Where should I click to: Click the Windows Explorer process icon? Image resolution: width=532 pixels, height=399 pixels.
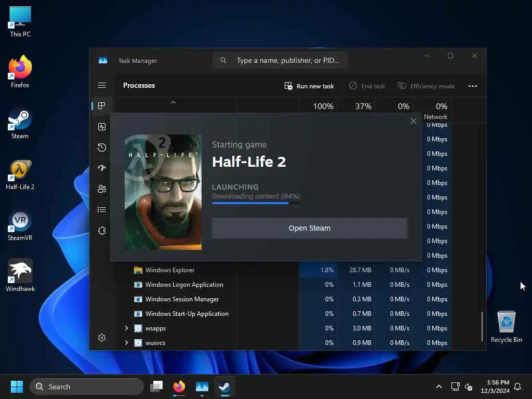pyautogui.click(x=138, y=270)
